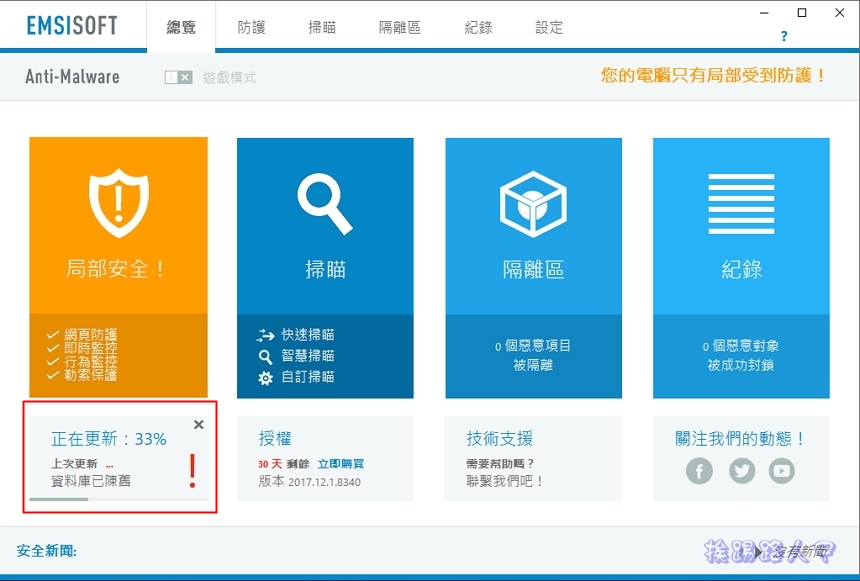
Task: Toggle the 遊戲模式 game mode switch
Action: [x=178, y=77]
